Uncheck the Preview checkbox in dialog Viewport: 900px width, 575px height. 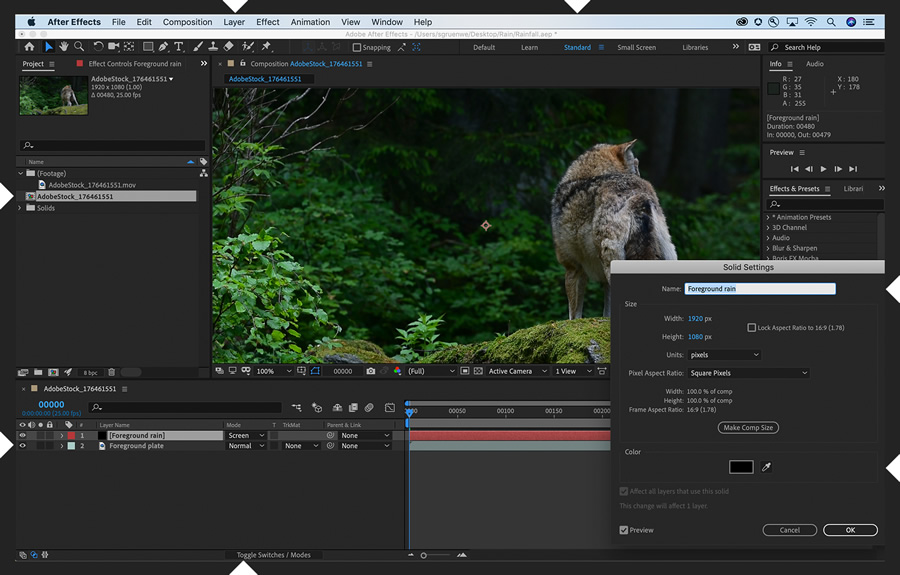[624, 530]
